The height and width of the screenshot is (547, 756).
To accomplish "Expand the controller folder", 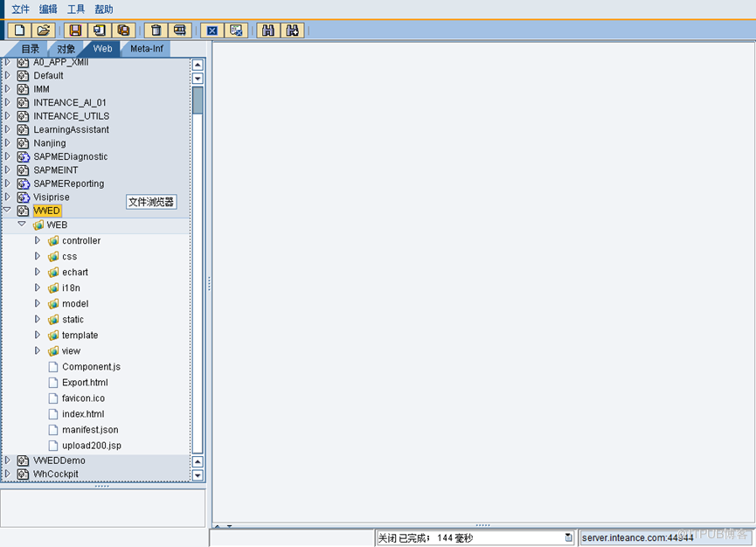I will [38, 240].
